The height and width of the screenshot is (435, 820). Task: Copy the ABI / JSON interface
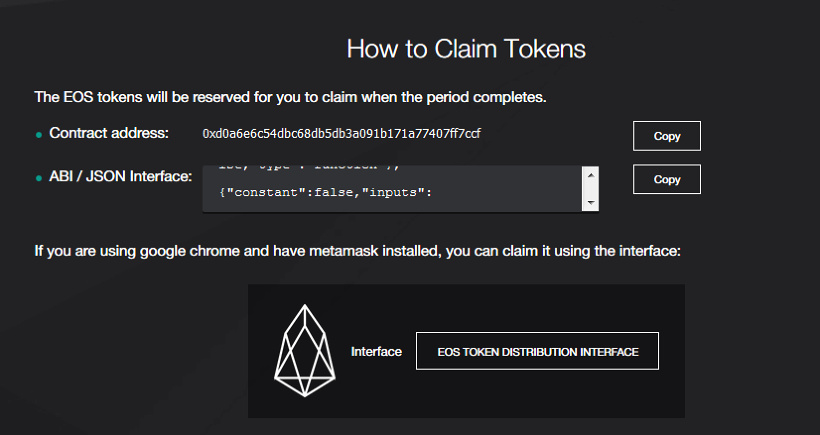coord(666,179)
